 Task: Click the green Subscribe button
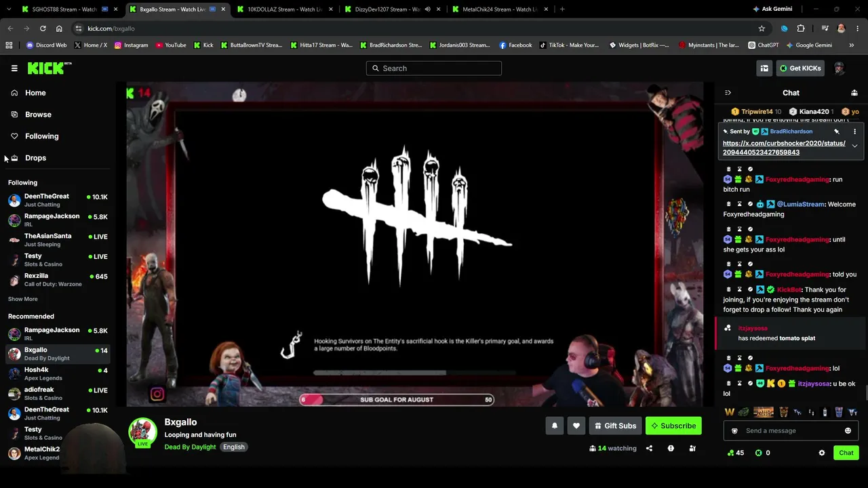click(x=673, y=426)
